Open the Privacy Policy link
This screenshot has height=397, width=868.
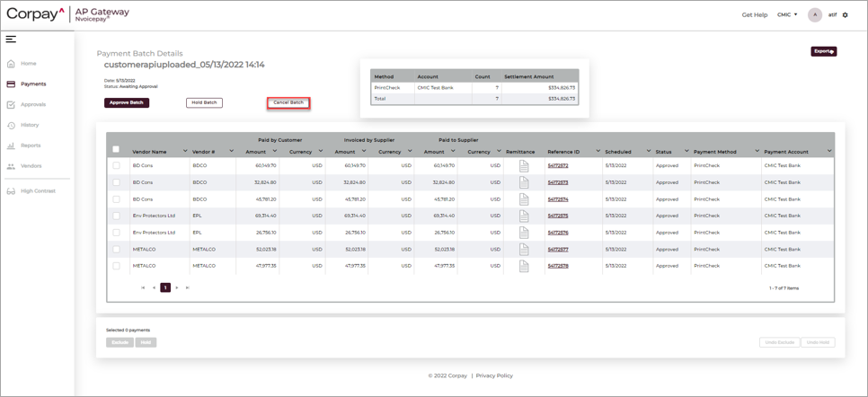tap(494, 375)
